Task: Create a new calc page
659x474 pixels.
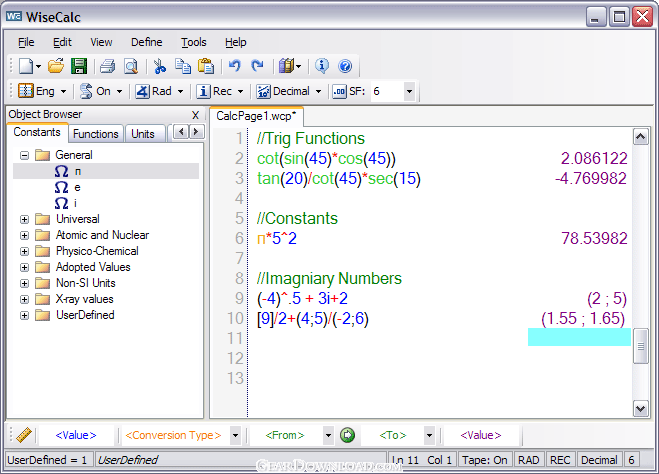Action: coord(26,66)
